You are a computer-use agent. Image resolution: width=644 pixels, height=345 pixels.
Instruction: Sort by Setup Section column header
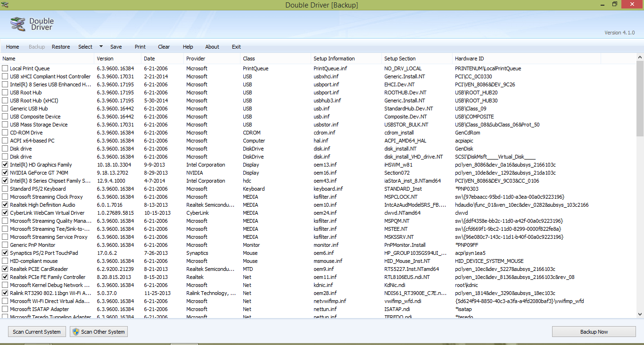417,59
